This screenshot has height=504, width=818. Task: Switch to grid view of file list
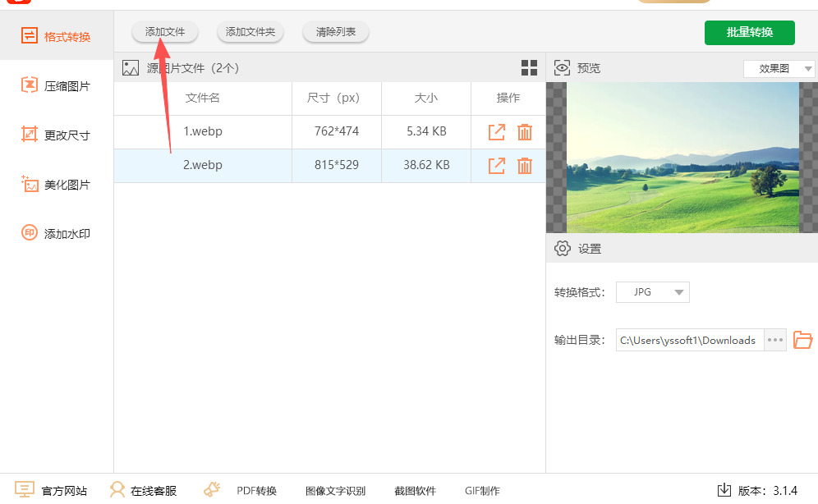coord(529,68)
